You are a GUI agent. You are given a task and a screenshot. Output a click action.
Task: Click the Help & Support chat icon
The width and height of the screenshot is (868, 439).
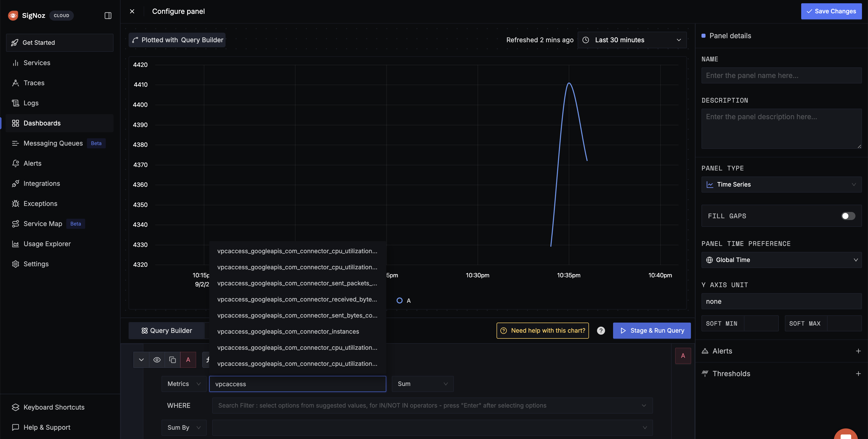coord(16,427)
